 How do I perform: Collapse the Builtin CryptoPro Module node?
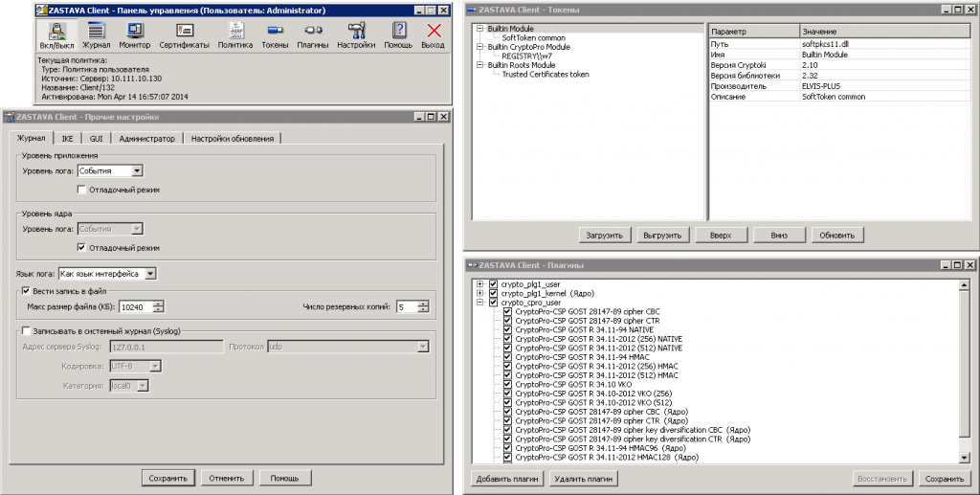coord(480,47)
